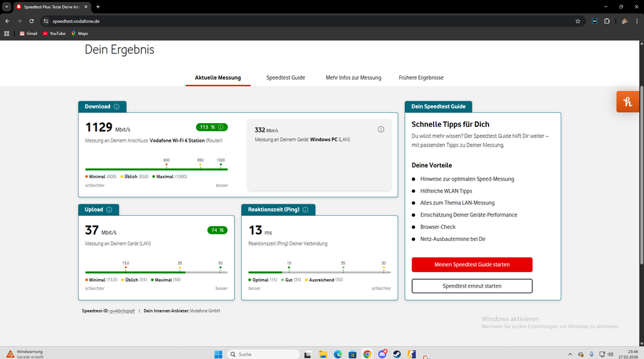Click Netz-Ausbautermine bei Dir item
Image resolution: width=644 pixels, height=359 pixels.
[x=453, y=239]
